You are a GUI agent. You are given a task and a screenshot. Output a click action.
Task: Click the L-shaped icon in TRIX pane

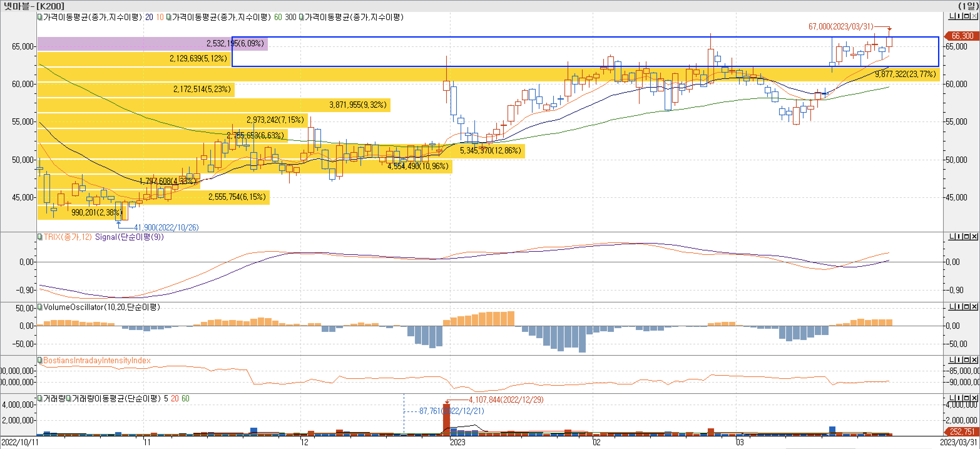coord(951,236)
